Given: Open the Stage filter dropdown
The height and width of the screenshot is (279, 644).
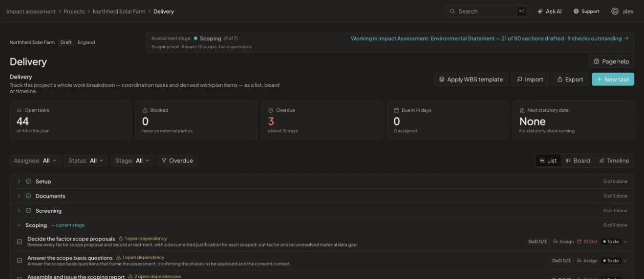Looking at the screenshot, I should pyautogui.click(x=132, y=160).
